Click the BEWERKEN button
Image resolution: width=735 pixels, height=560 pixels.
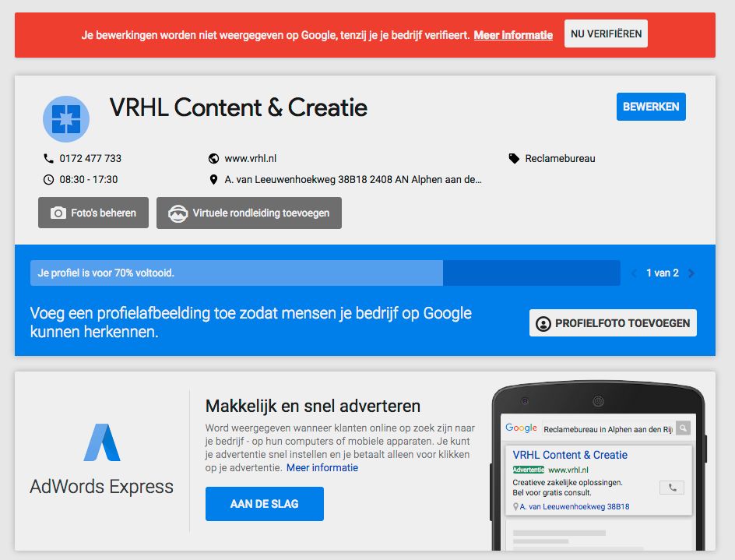(651, 107)
